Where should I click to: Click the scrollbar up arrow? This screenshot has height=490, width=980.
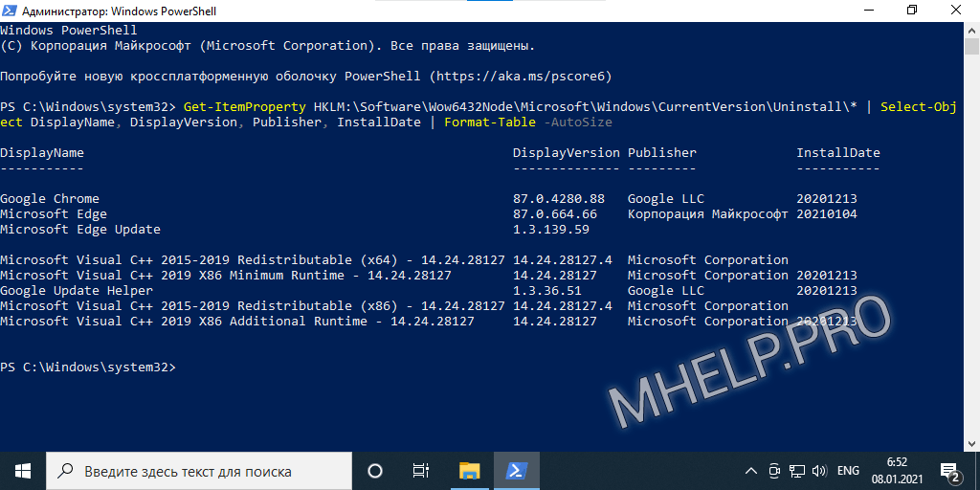click(x=971, y=29)
